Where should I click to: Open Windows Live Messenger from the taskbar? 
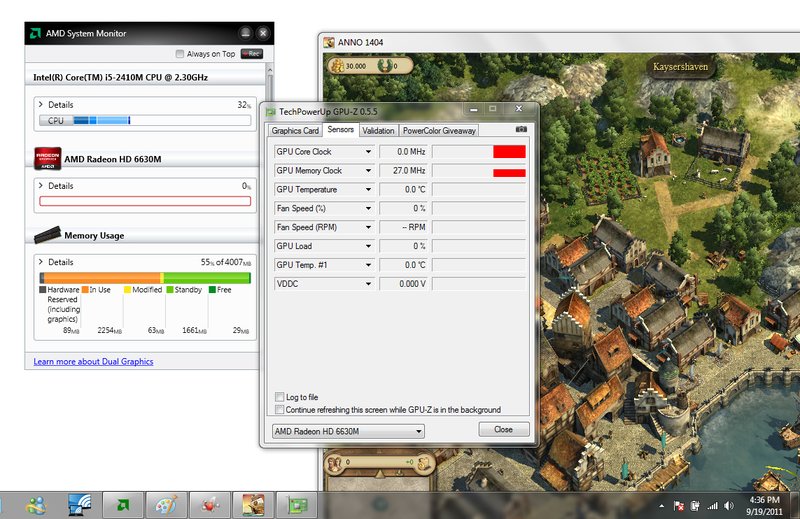(x=37, y=505)
